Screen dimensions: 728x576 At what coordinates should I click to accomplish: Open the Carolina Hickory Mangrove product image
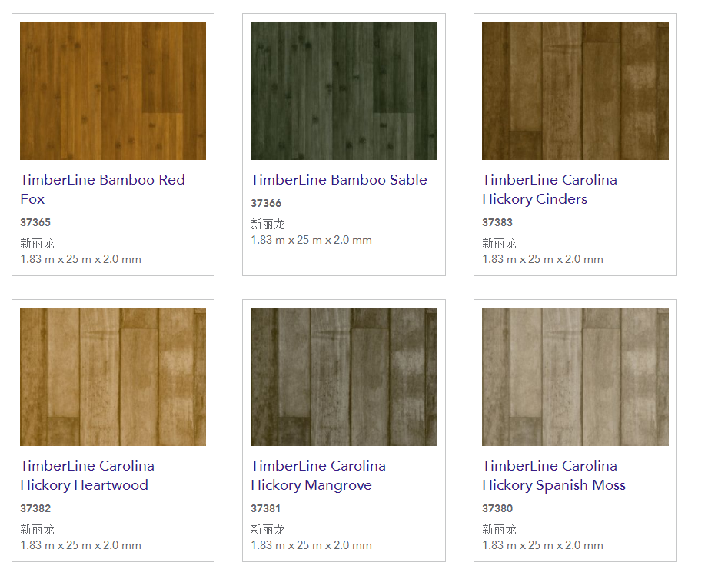[344, 377]
